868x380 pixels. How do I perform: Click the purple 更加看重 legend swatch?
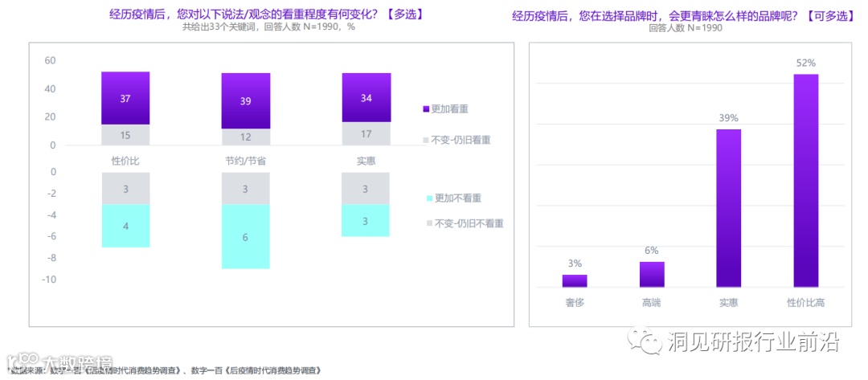point(426,109)
